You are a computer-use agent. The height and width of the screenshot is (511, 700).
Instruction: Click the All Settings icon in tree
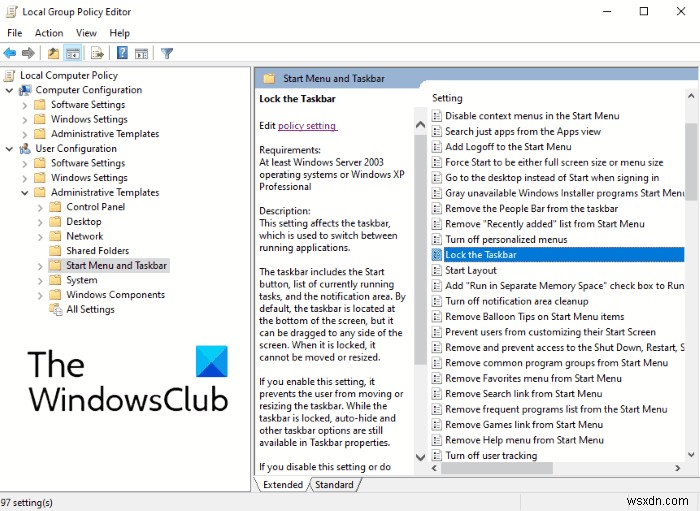point(56,309)
